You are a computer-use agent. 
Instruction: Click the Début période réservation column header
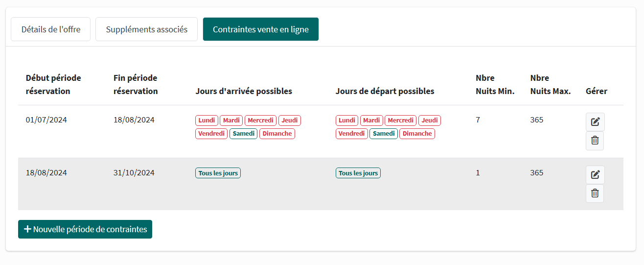click(x=53, y=84)
